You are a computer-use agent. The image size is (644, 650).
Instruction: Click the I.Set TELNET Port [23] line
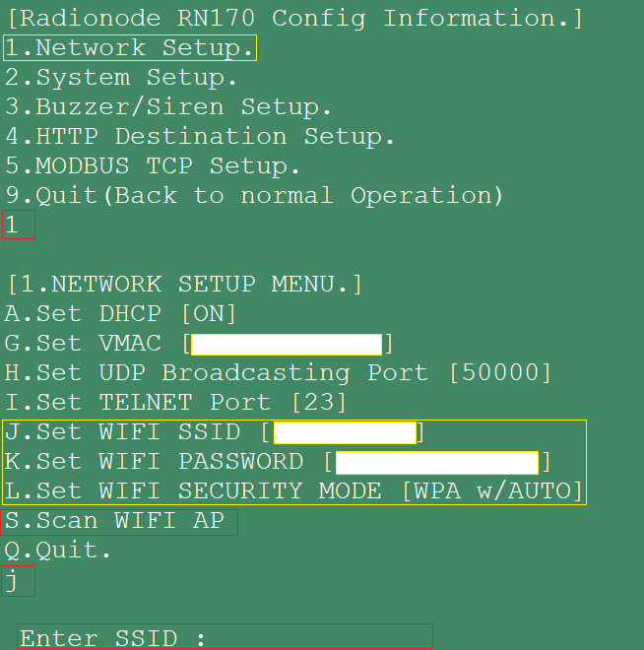pyautogui.click(x=175, y=402)
